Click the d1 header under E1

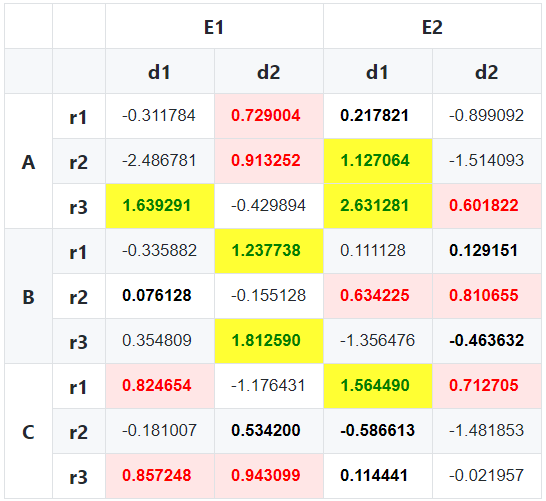pos(160,71)
